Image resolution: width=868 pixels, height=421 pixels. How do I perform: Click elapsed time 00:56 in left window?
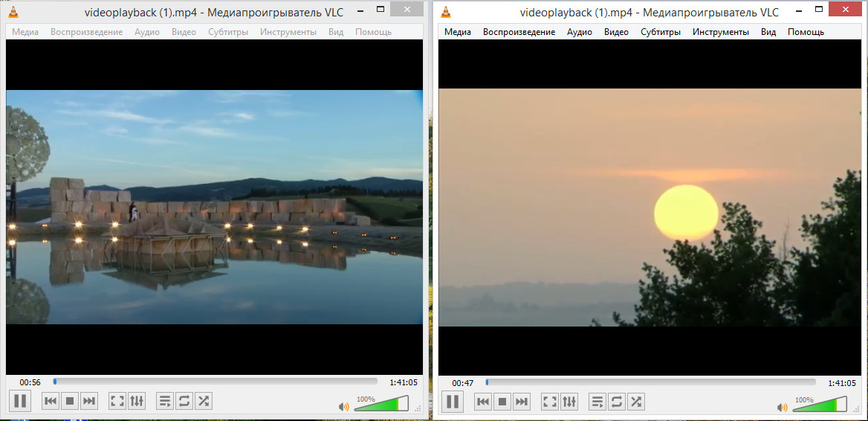coord(30,382)
